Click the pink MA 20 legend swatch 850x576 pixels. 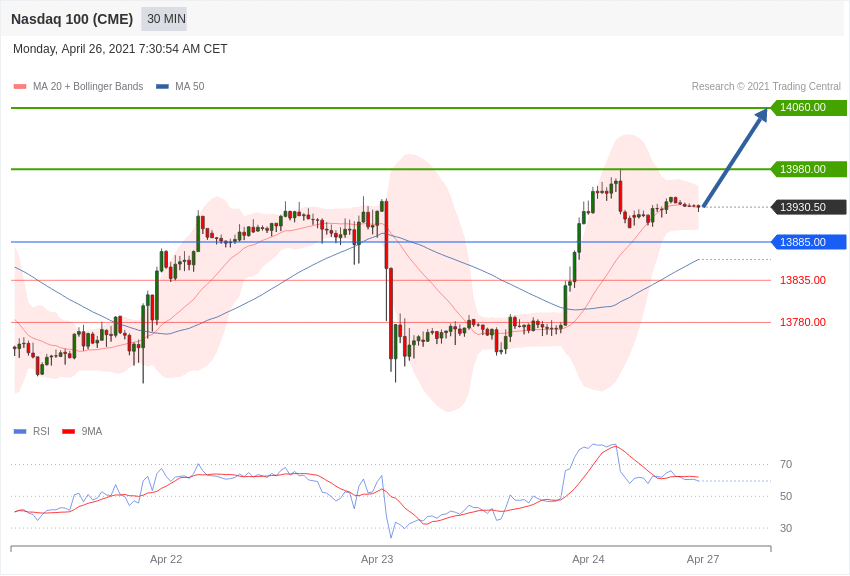pos(20,87)
